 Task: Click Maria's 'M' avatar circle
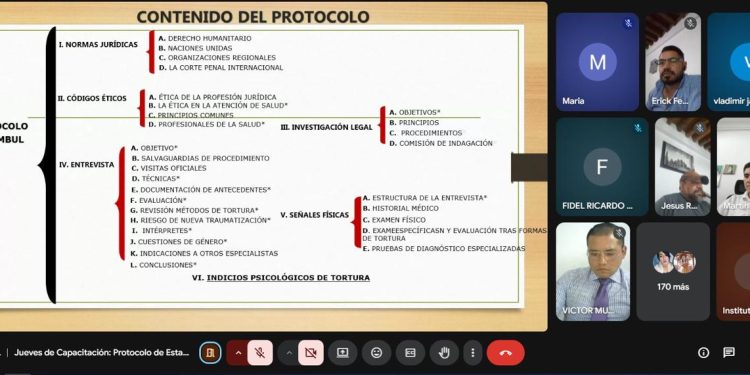tap(597, 62)
